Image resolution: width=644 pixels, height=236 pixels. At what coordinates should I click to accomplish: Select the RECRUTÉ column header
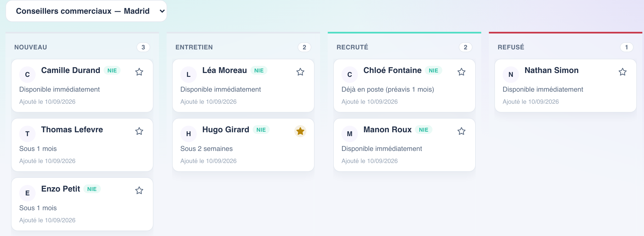pos(352,47)
